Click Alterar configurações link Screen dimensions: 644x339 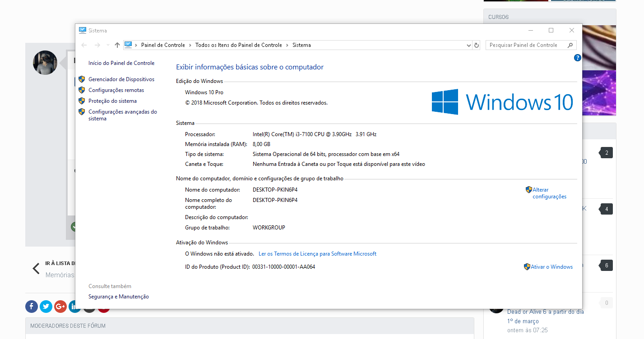click(x=549, y=193)
